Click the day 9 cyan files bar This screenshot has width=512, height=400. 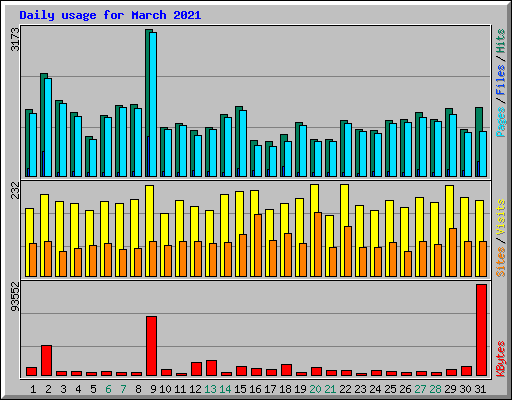point(153,104)
